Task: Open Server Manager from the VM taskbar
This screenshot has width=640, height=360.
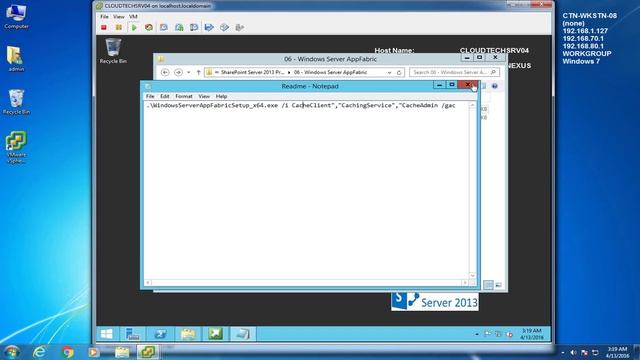Action: coord(133,334)
